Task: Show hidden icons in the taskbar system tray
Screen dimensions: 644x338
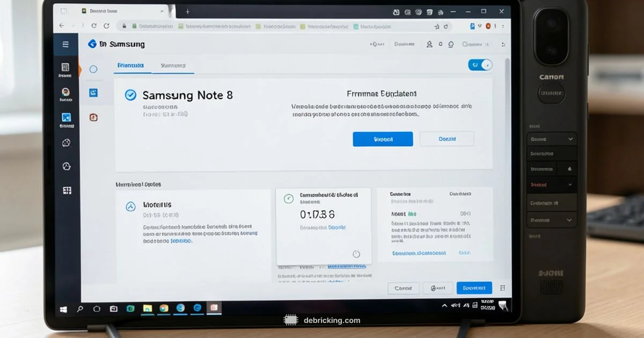Action: pos(444,306)
